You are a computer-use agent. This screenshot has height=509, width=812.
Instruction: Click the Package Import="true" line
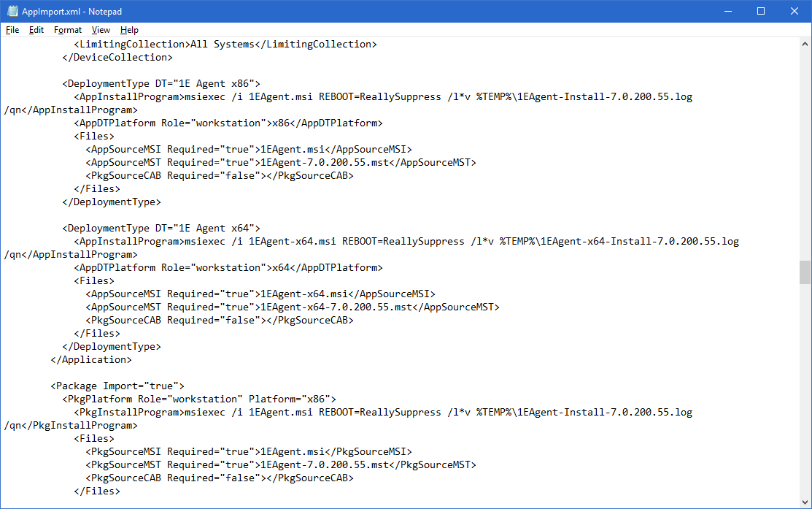117,386
